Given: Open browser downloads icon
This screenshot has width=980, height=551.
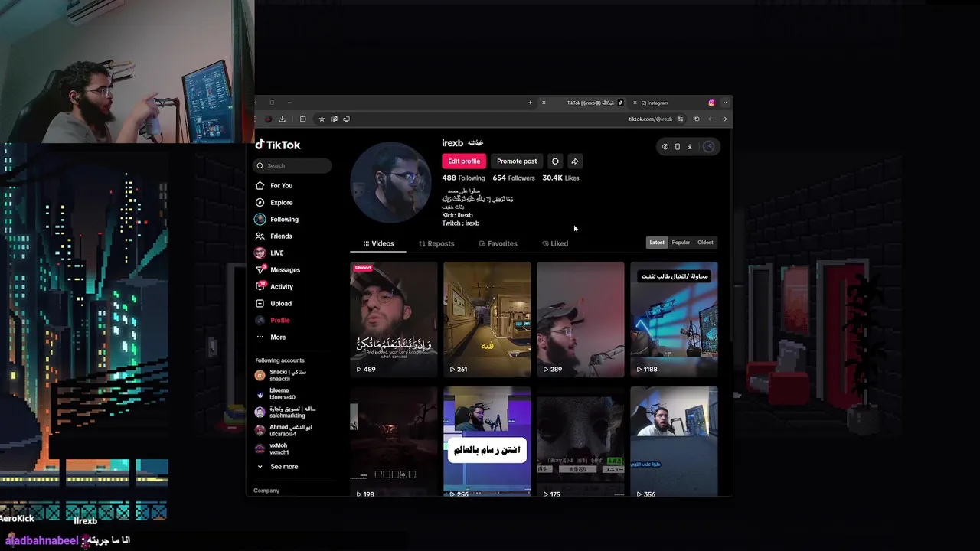Looking at the screenshot, I should [282, 119].
